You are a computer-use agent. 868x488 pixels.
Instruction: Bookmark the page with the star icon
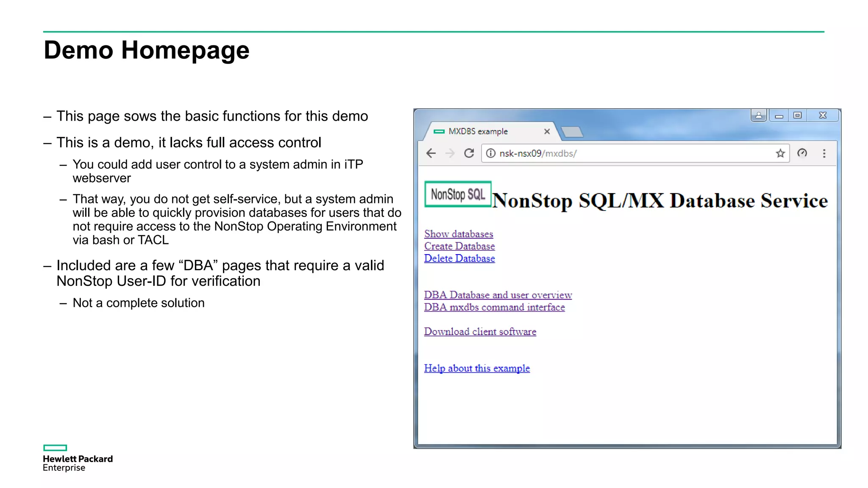pos(780,153)
